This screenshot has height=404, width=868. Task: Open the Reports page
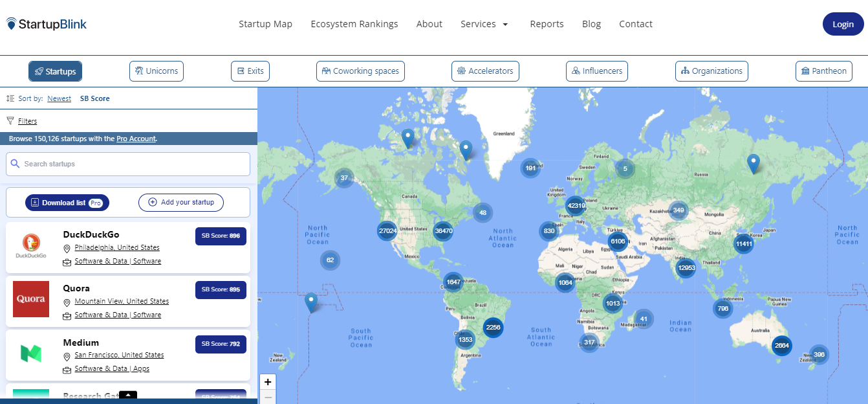547,24
